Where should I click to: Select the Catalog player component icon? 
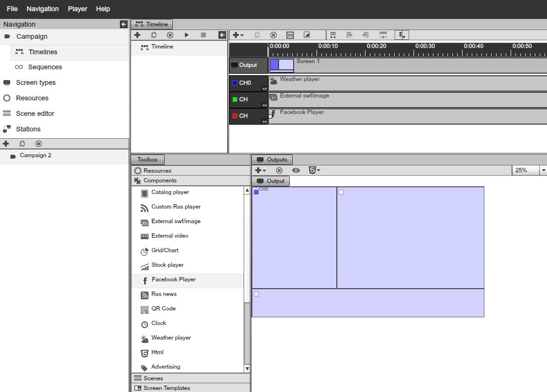pyautogui.click(x=144, y=193)
